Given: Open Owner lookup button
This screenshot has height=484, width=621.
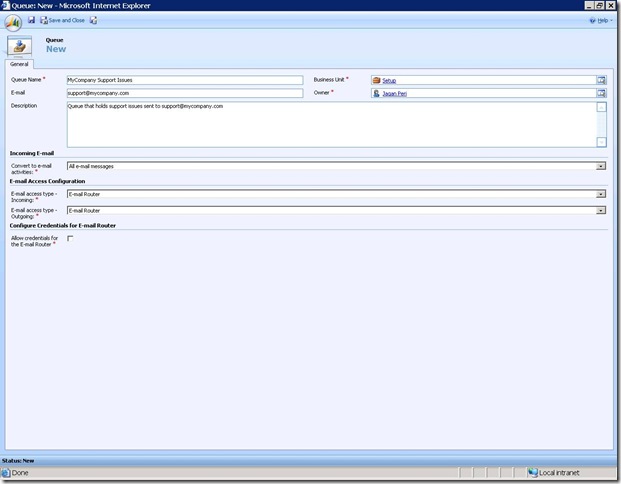Looking at the screenshot, I should [x=602, y=93].
